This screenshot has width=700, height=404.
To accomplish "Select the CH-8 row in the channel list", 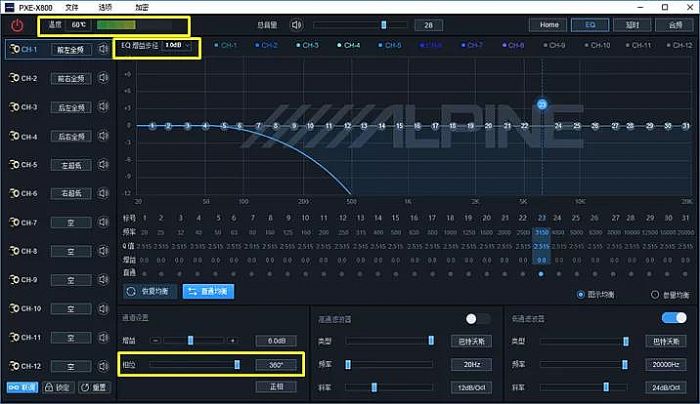I will point(58,251).
